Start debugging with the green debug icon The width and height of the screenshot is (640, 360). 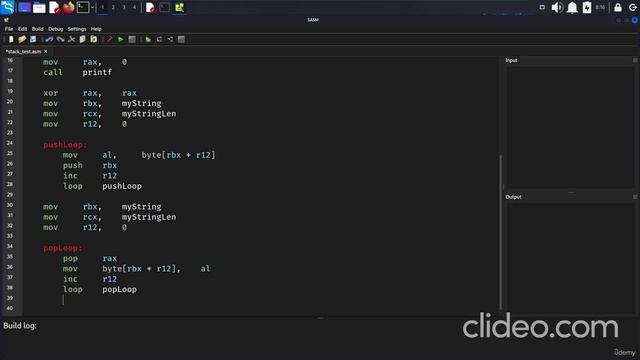point(148,40)
